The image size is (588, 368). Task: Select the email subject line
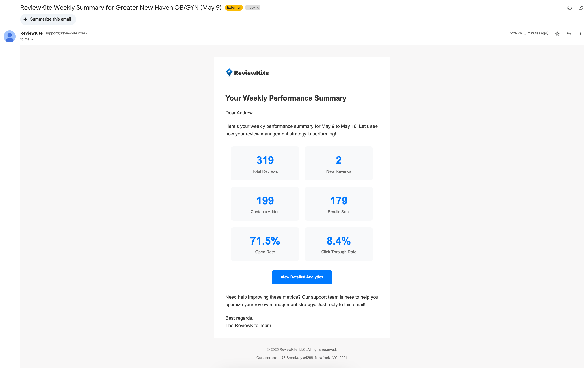[x=121, y=8]
